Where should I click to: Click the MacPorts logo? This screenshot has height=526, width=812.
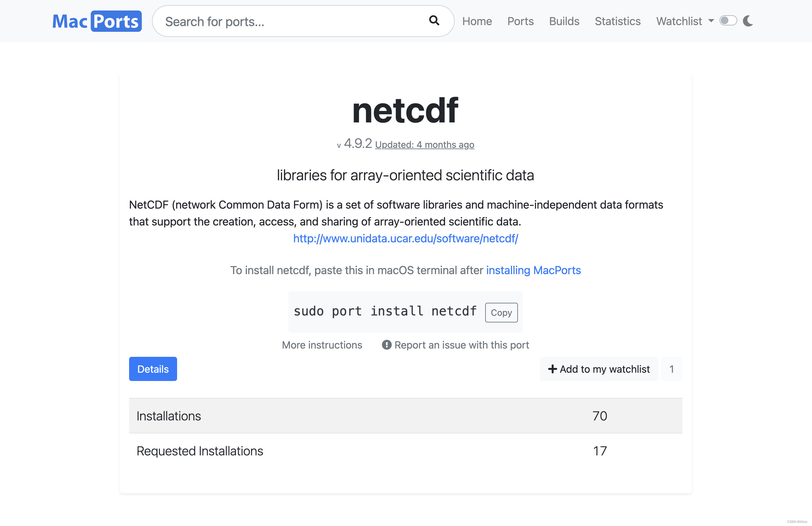[97, 21]
